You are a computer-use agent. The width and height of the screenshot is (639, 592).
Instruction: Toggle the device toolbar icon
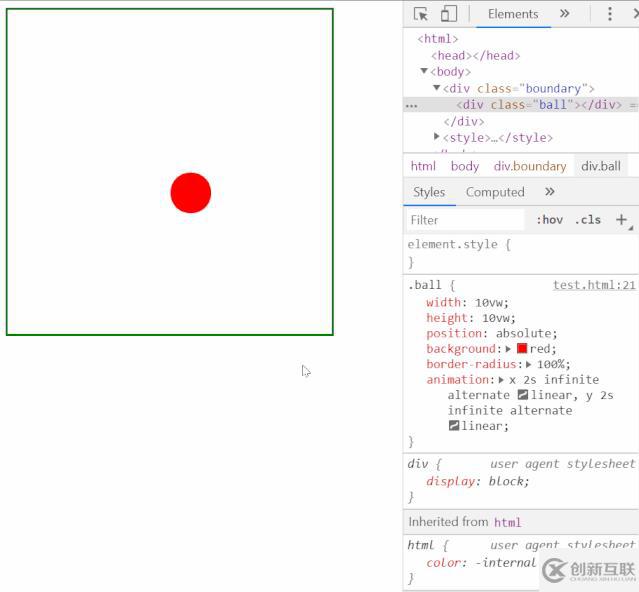[449, 14]
